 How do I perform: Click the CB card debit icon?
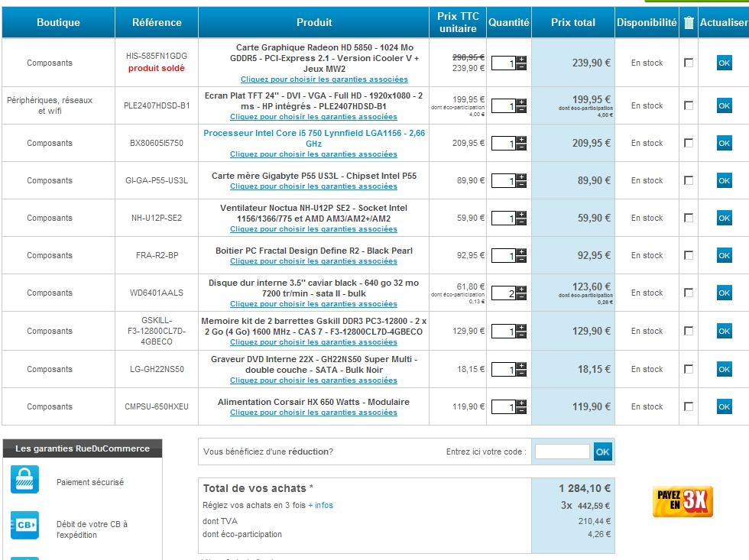coord(24,525)
